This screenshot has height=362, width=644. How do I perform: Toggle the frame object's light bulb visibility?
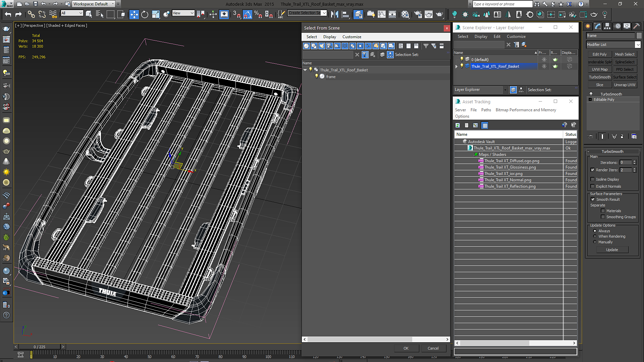[316, 76]
